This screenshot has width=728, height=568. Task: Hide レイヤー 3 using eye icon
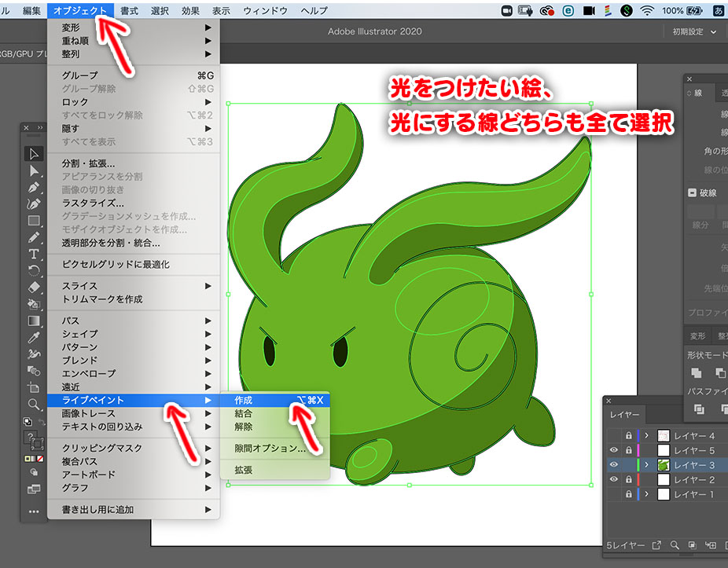coord(614,465)
